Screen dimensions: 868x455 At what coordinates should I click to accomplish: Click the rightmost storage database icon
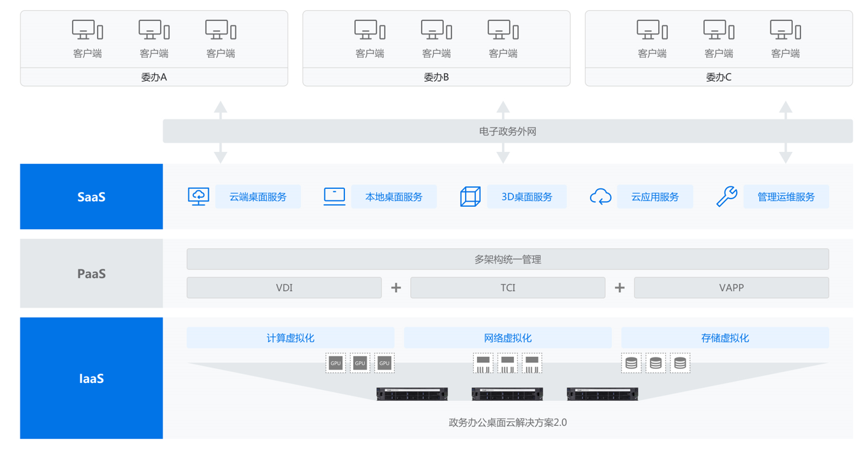[680, 363]
